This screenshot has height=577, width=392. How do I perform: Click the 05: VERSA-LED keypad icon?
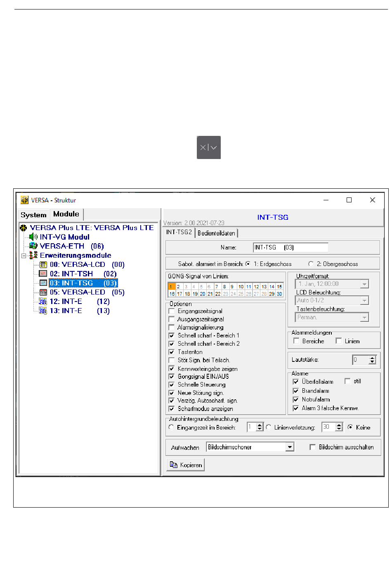[43, 292]
